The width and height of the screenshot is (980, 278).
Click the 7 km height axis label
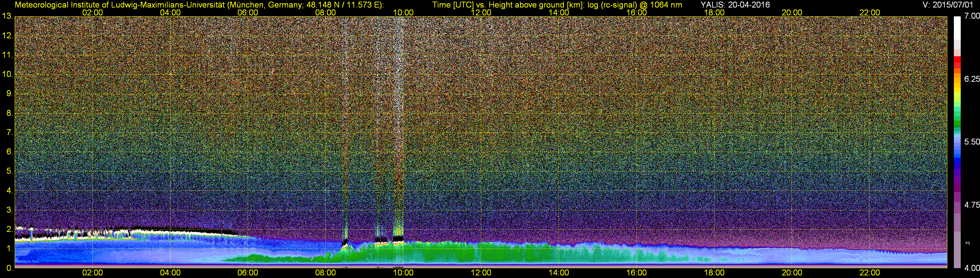tap(9, 132)
